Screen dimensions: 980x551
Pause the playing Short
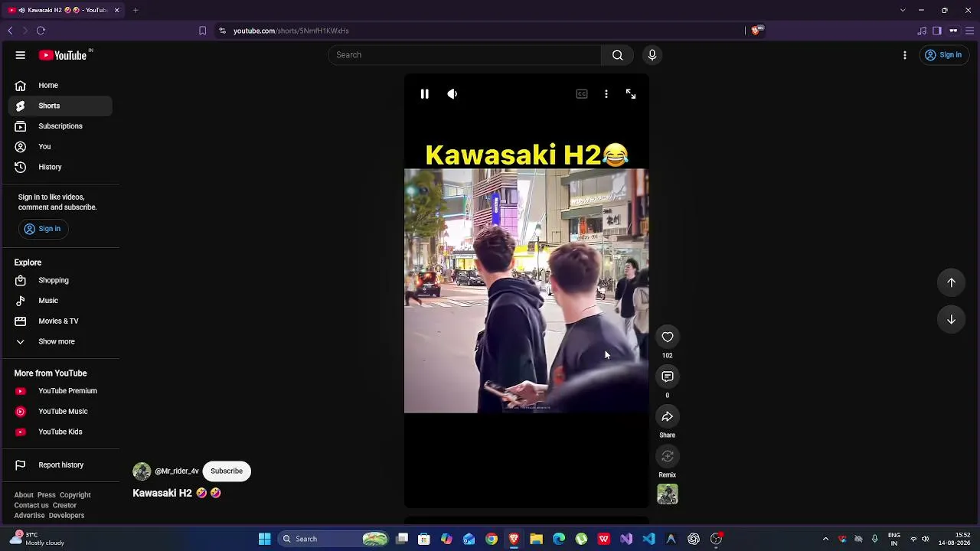click(424, 94)
